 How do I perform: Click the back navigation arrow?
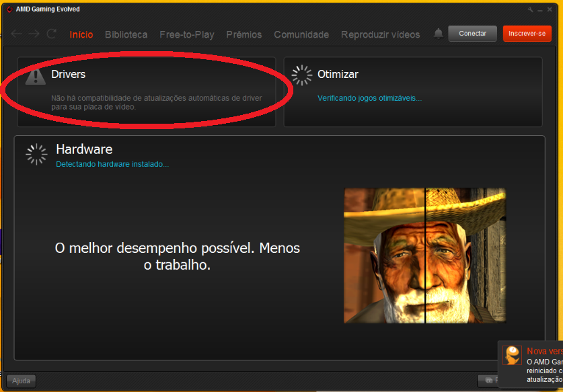point(17,34)
